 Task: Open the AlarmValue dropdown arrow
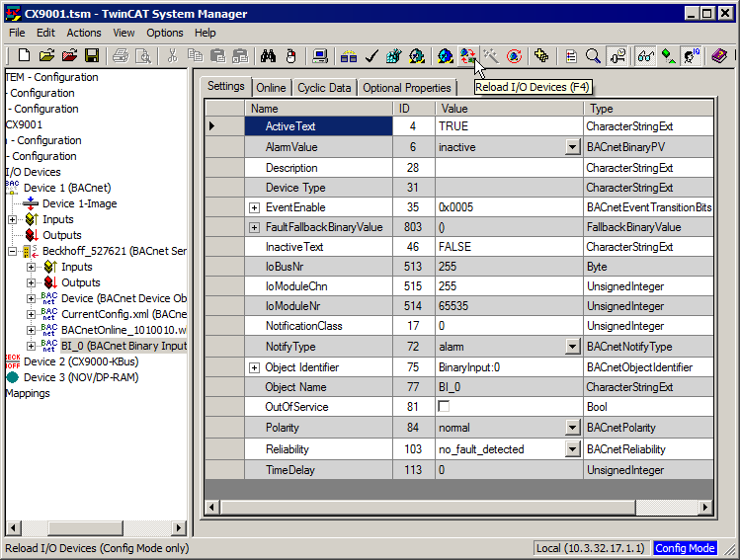click(572, 147)
